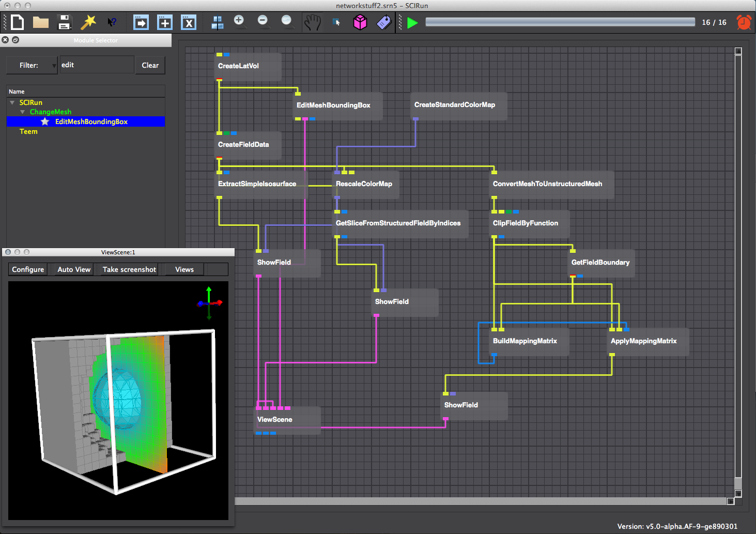
Task: Click the execution progress bar
Action: [560, 22]
